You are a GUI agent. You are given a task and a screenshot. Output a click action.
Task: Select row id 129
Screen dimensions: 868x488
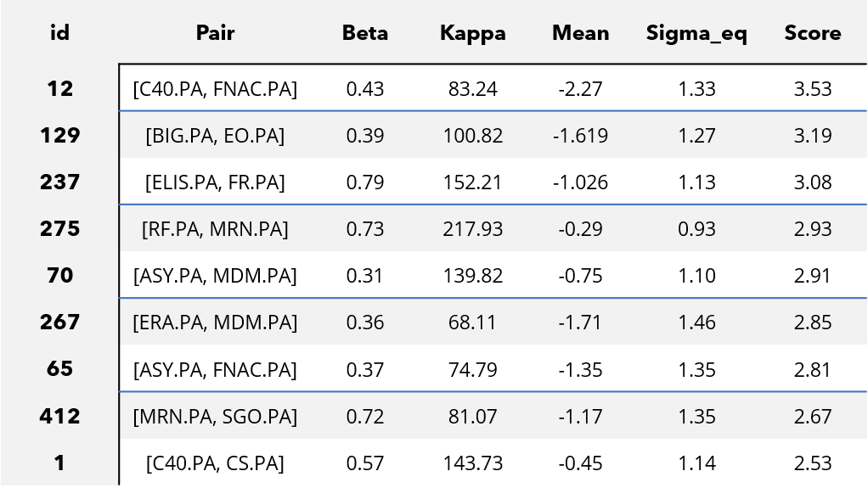click(x=60, y=135)
